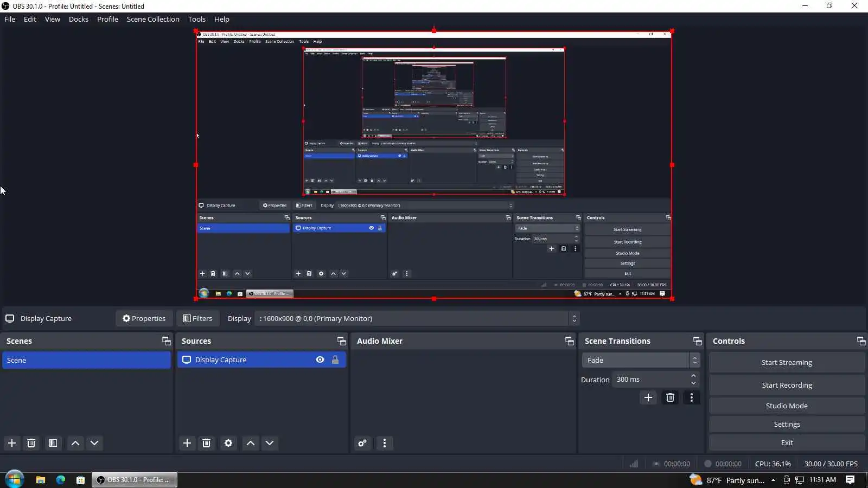This screenshot has height=488, width=868.
Task: Add a new scene with the Scenes plus icon
Action: 12,443
